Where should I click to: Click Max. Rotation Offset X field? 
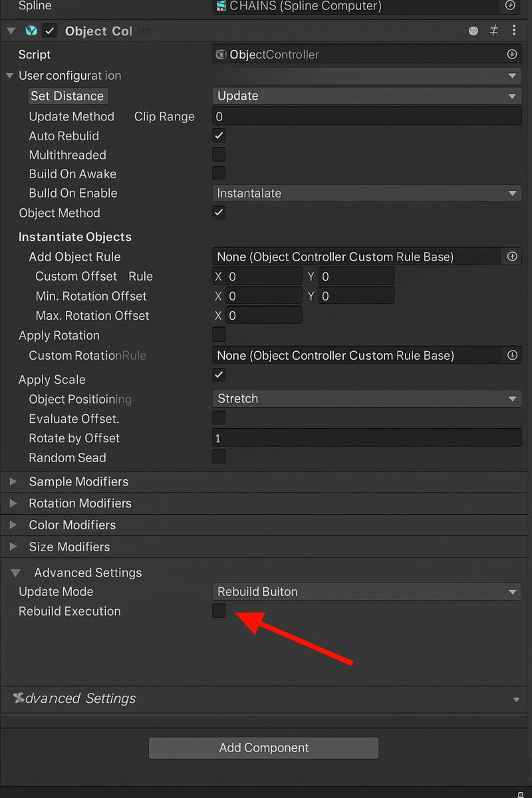264,315
